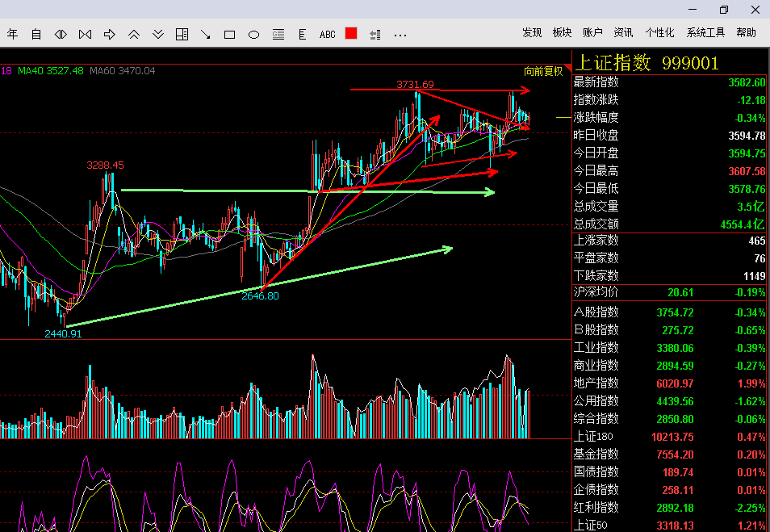The image size is (770, 532).
Task: Click the 上证50 index row
Action: pos(669,525)
